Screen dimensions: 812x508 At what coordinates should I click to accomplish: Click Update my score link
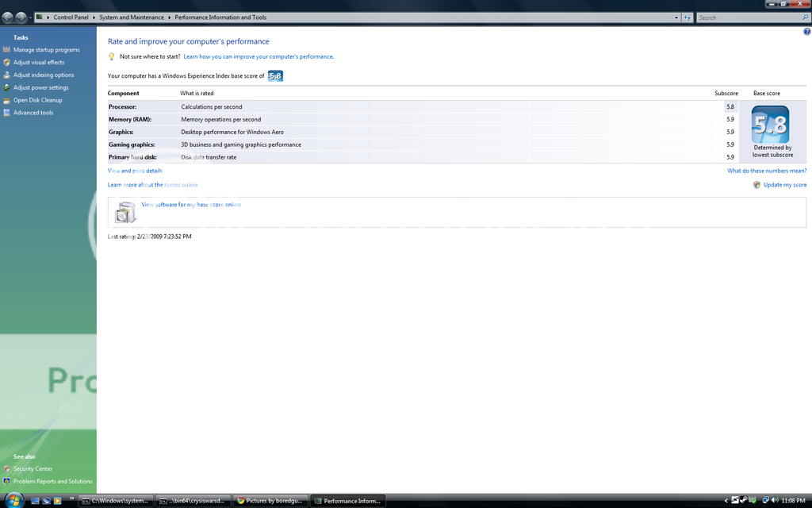pos(785,184)
